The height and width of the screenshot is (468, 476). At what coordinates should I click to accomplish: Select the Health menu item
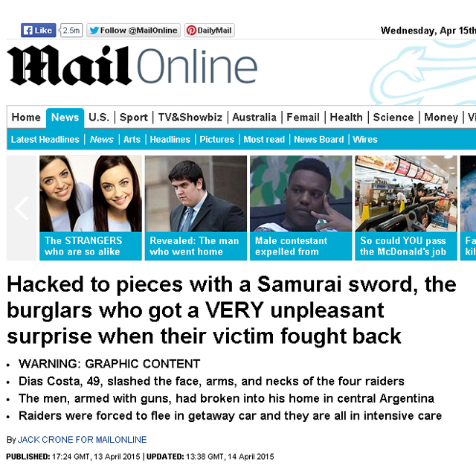[346, 118]
